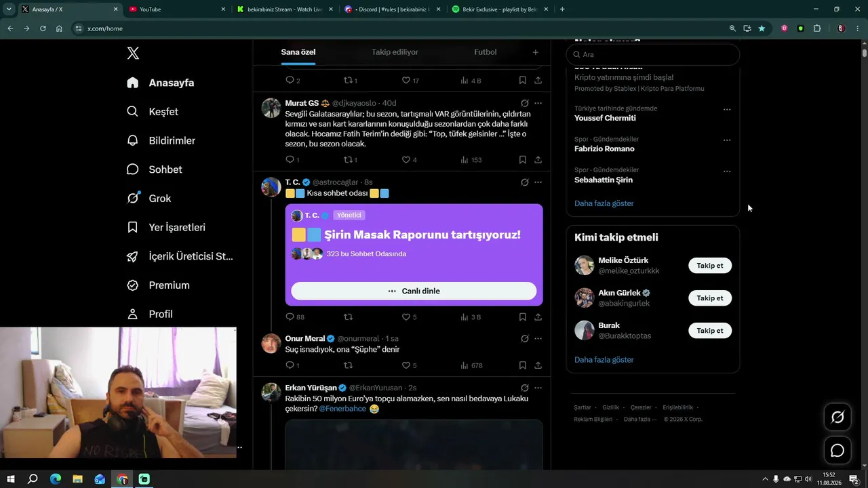Open the Windows Start menu
This screenshot has width=868, height=488.
pyautogui.click(x=10, y=479)
